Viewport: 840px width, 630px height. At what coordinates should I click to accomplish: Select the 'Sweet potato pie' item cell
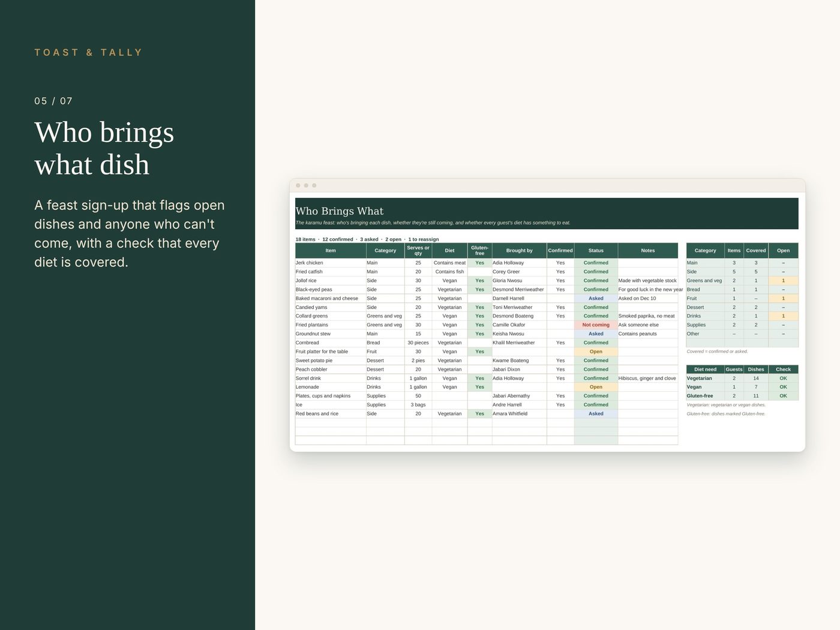pos(331,361)
